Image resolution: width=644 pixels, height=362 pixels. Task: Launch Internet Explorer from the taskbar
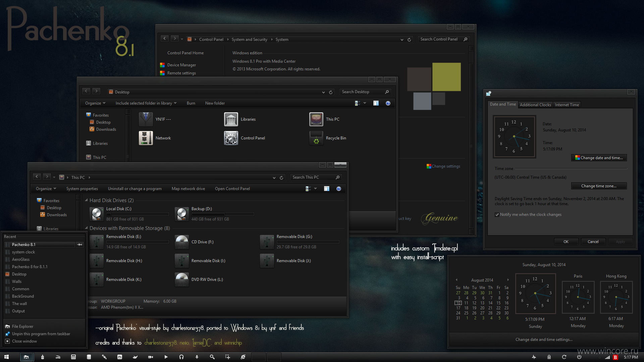coord(243,357)
